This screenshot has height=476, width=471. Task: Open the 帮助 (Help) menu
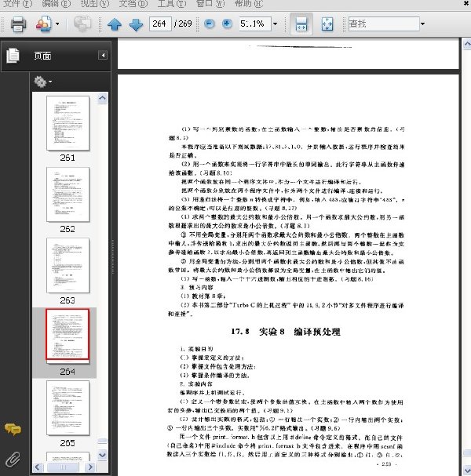coord(249,4)
